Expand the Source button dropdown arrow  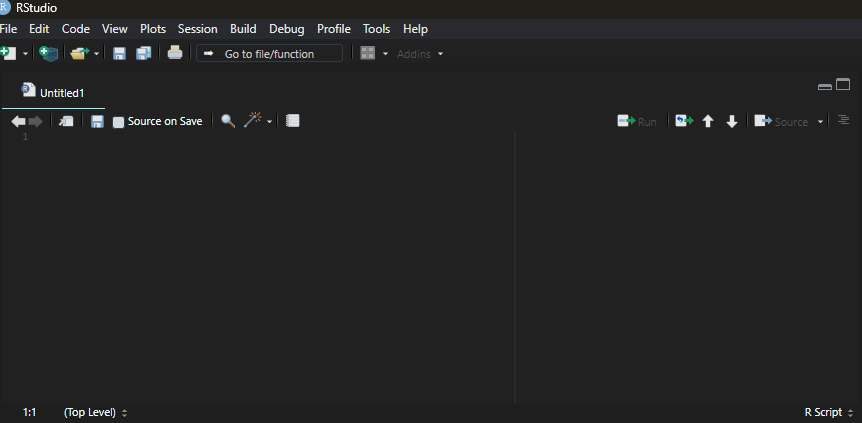coord(821,122)
